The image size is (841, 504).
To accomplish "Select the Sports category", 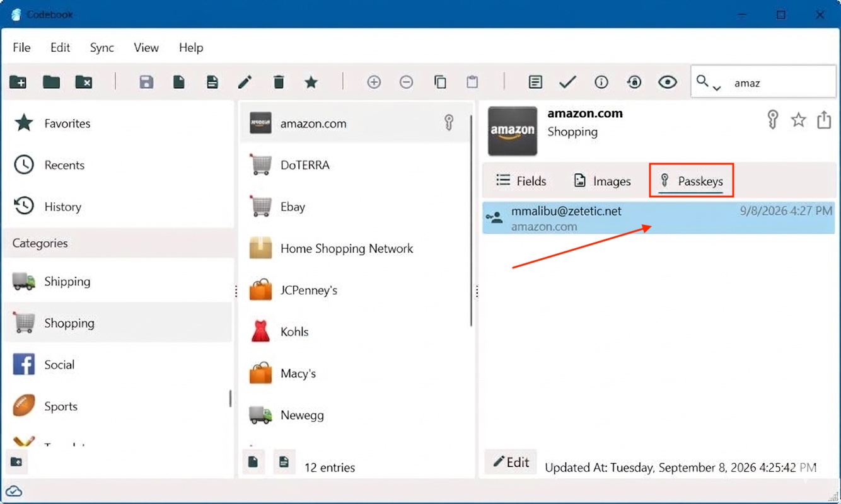I will 118,406.
